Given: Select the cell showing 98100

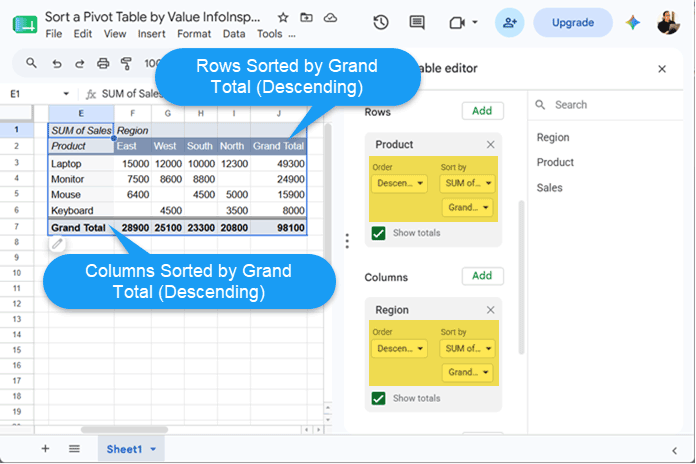Looking at the screenshot, I should 278,228.
